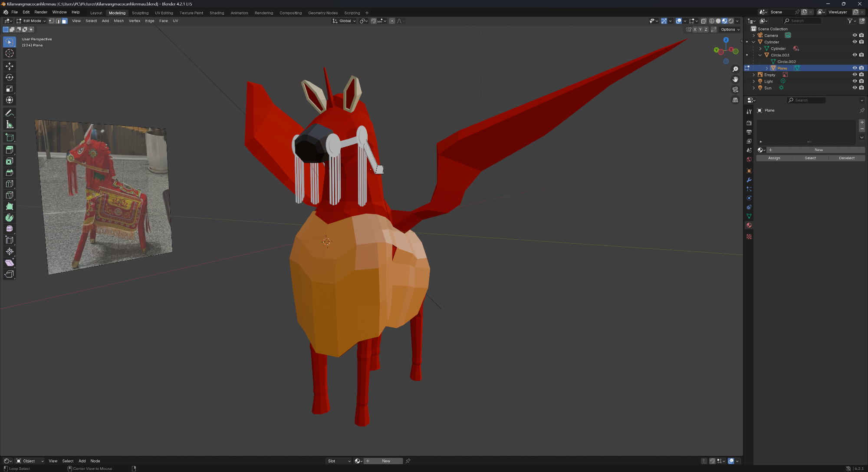Click the Assign material button

pyautogui.click(x=774, y=158)
